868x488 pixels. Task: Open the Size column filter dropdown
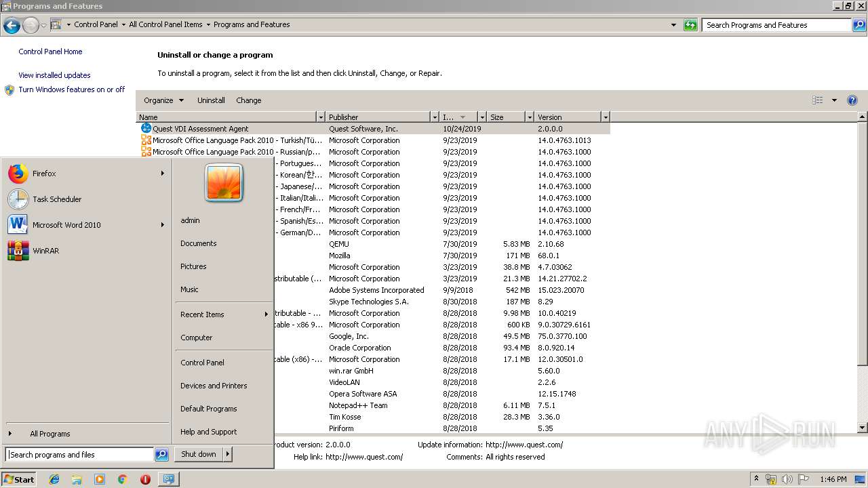530,117
